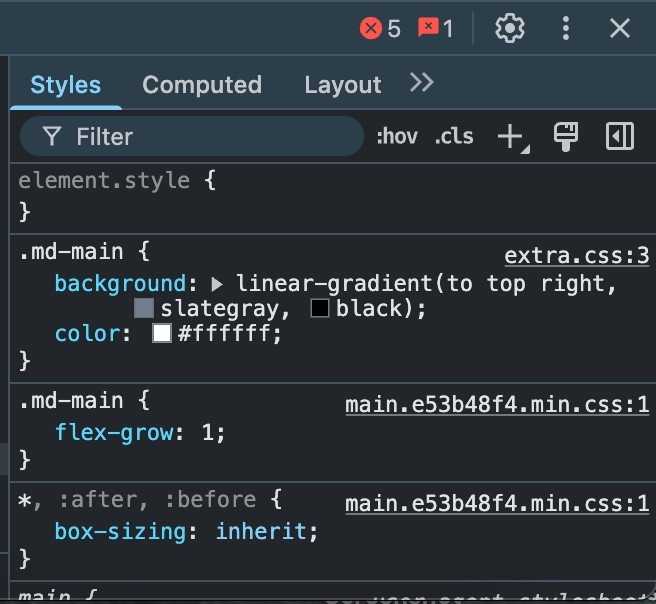The height and width of the screenshot is (604, 656).
Task: Toggle the computed styles sidebar icon
Action: (x=620, y=137)
